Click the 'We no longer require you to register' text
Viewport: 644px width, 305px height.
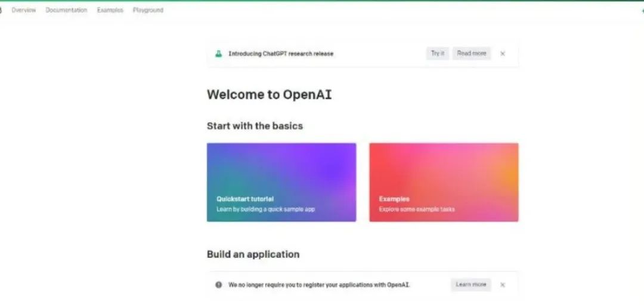coord(319,285)
